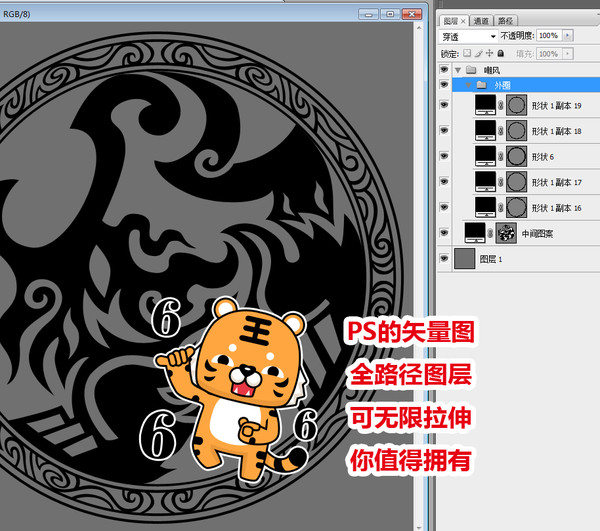Hide layer 形状 1 副本 18
Image resolution: width=600 pixels, height=531 pixels.
point(444,130)
